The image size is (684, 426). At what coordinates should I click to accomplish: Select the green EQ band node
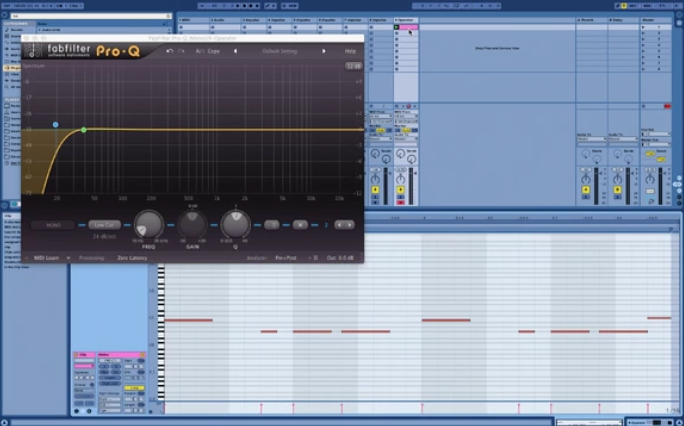click(84, 130)
